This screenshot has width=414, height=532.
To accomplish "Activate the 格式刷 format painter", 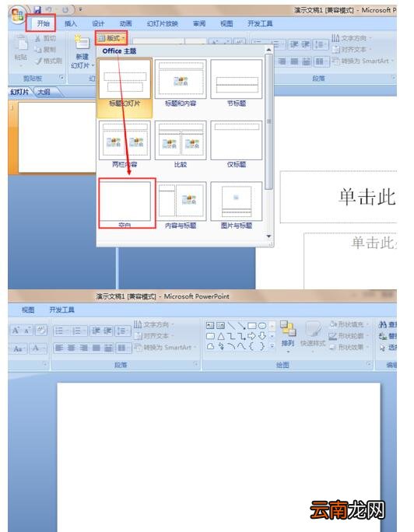I will [x=48, y=61].
